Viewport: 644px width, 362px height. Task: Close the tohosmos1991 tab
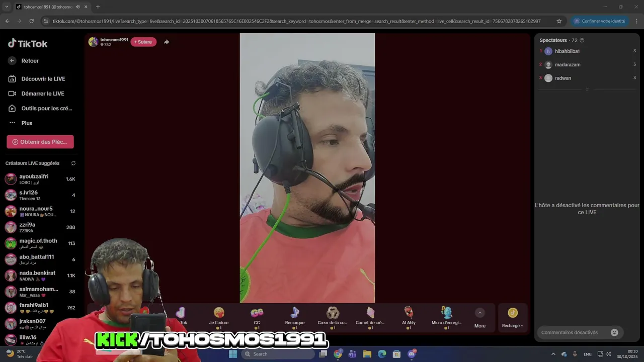point(86,7)
